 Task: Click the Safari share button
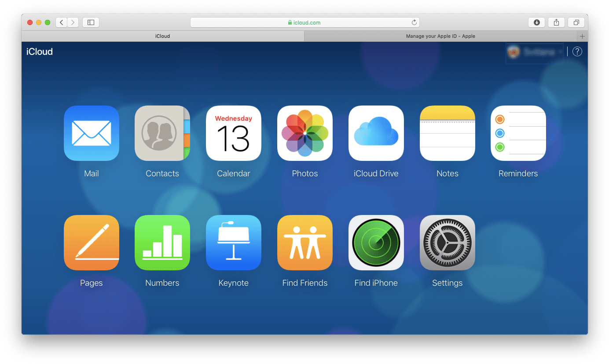click(557, 22)
